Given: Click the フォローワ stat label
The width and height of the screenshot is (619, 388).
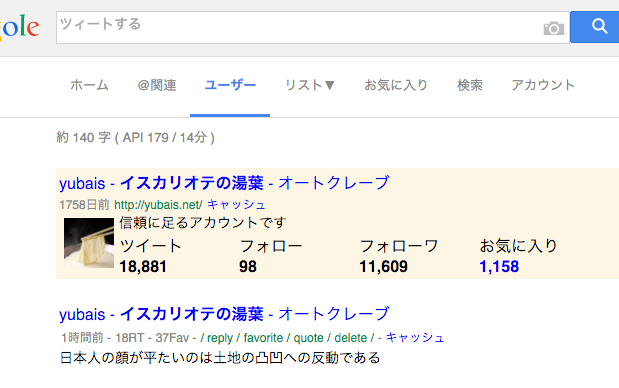Looking at the screenshot, I should pyautogui.click(x=399, y=246).
